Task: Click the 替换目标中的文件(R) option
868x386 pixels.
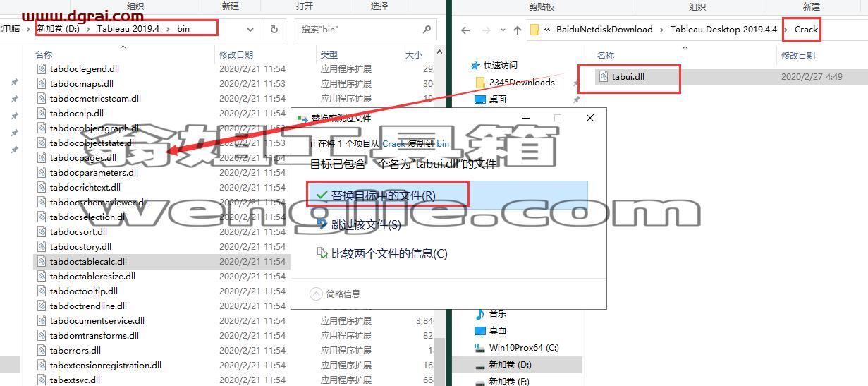Action: (448, 195)
